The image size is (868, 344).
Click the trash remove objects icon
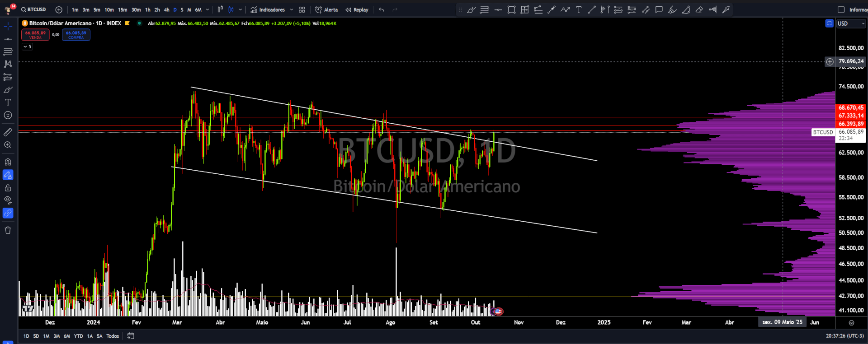pyautogui.click(x=8, y=230)
